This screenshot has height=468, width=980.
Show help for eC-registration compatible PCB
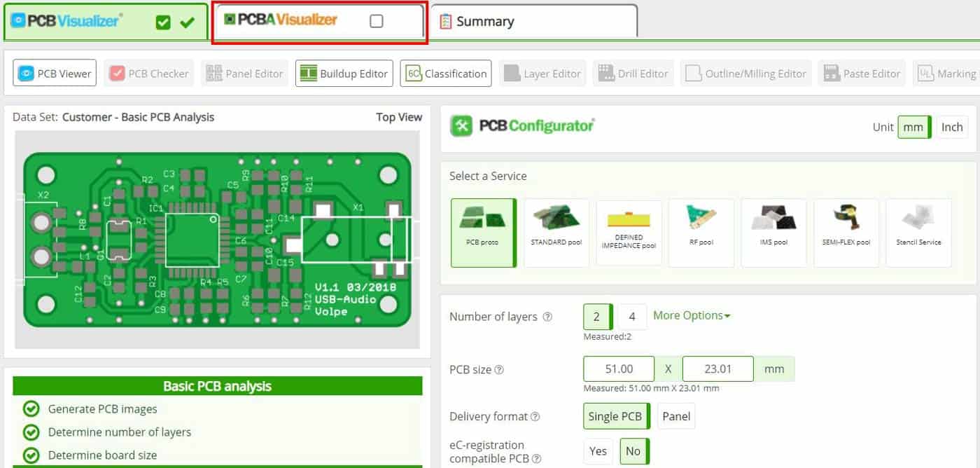coord(536,459)
